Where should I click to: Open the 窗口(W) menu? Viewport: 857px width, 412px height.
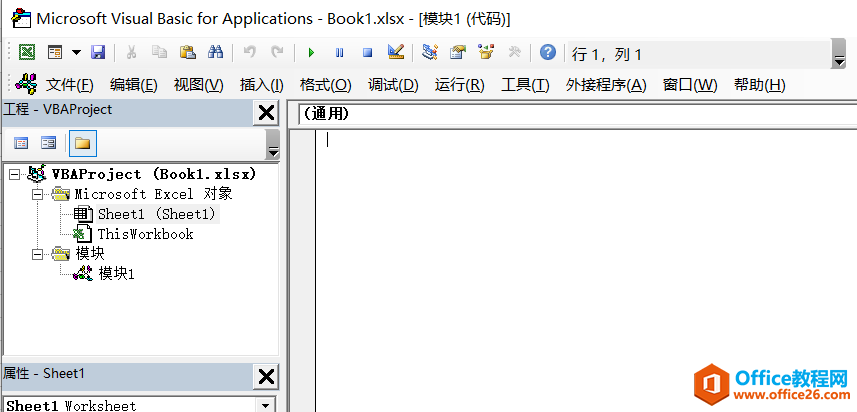click(690, 85)
